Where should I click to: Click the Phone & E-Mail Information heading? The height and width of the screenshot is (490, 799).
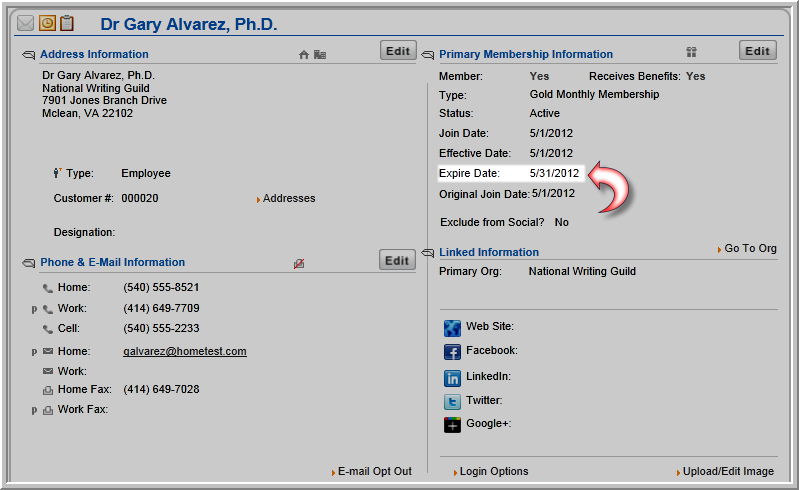tap(113, 262)
